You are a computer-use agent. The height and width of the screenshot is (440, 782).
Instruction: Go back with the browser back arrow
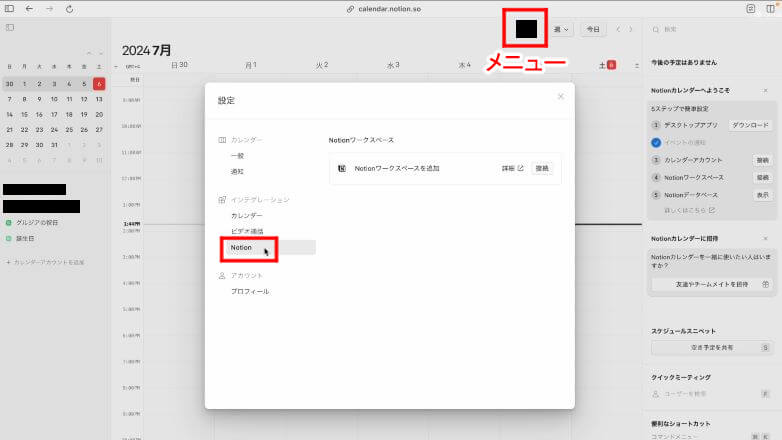29,8
